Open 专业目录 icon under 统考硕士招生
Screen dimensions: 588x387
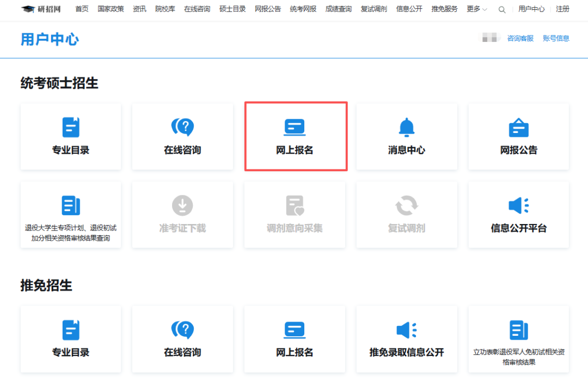pyautogui.click(x=70, y=127)
